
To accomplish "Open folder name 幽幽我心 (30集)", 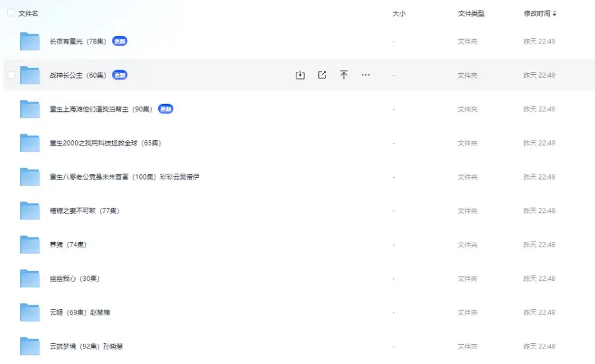I will pos(75,278).
